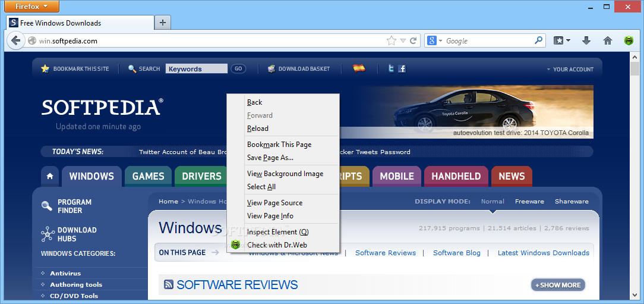Open Softpedia's Facebook icon
Screen dimensions: 644x304
coord(402,68)
